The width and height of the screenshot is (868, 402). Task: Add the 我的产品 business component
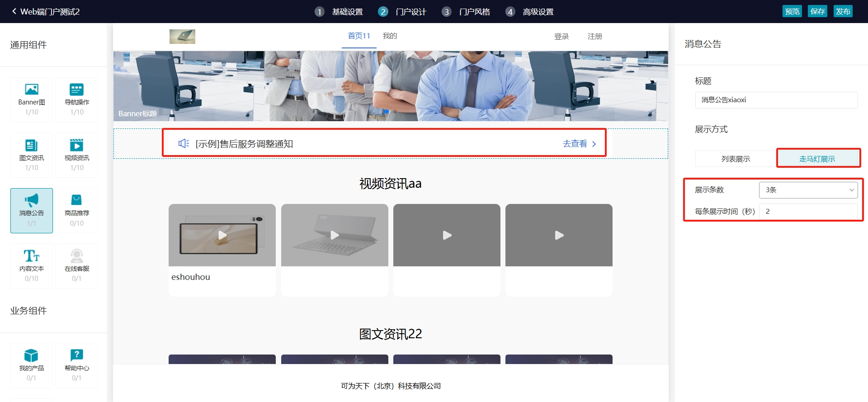click(32, 365)
